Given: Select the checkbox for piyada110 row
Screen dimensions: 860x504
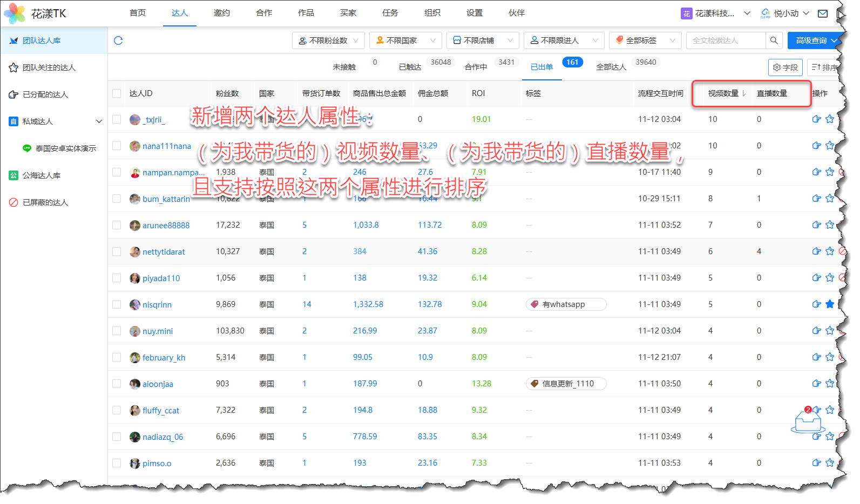Looking at the screenshot, I should [117, 278].
